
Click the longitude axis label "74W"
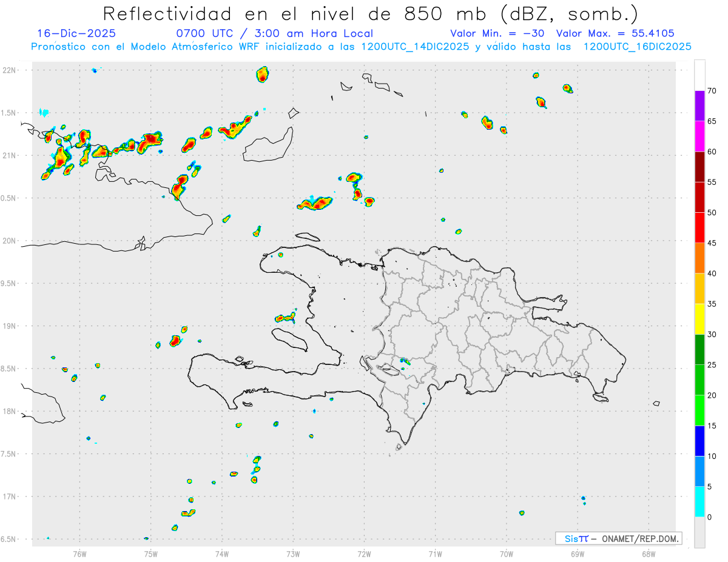[x=222, y=554]
